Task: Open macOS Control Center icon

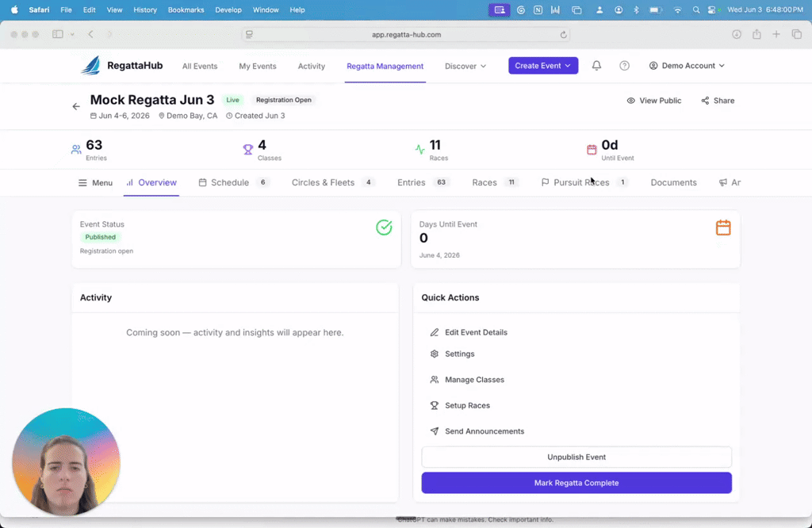Action: pyautogui.click(x=713, y=10)
